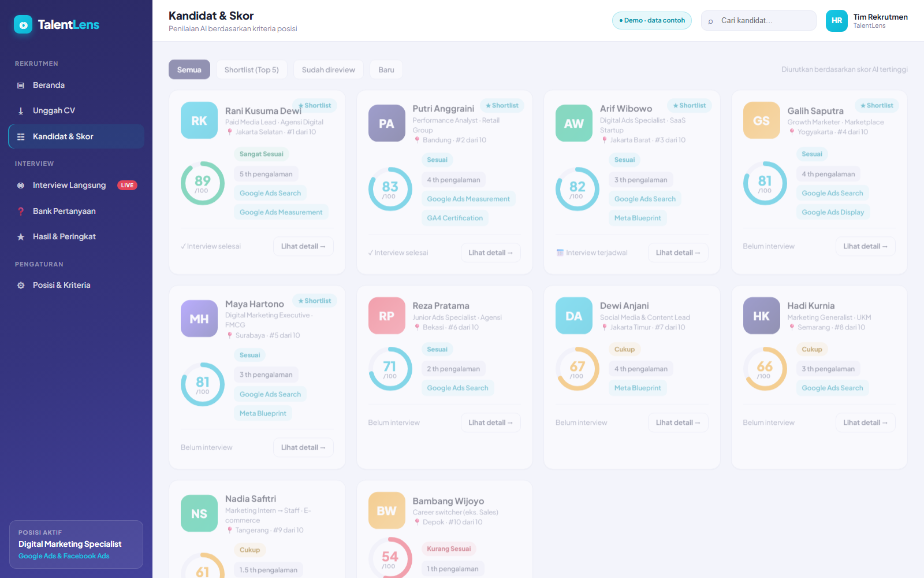Click the Shortlist badge on Putri's card
Image resolution: width=924 pixels, height=578 pixels.
(x=502, y=105)
